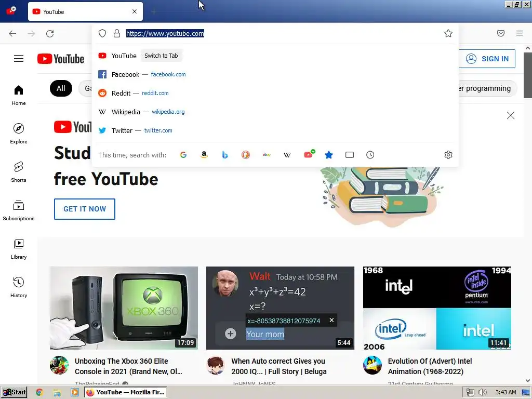Go back with the browser back arrow
Screen dimensions: 532x399
(x=12, y=33)
